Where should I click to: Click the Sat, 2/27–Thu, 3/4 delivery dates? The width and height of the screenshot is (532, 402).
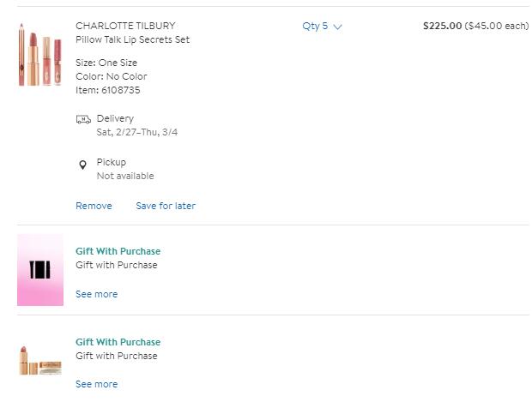[x=137, y=132]
